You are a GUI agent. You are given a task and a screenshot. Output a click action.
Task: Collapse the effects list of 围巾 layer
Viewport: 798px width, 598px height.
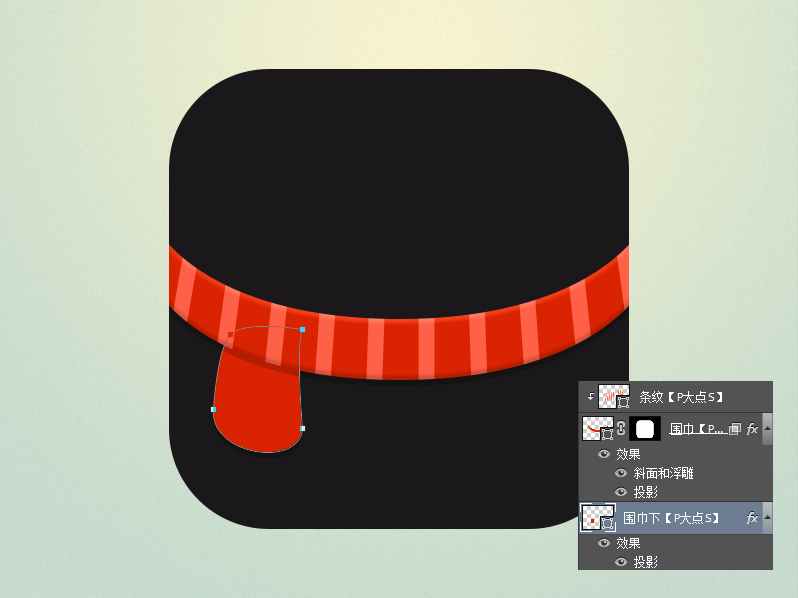pyautogui.click(x=767, y=429)
